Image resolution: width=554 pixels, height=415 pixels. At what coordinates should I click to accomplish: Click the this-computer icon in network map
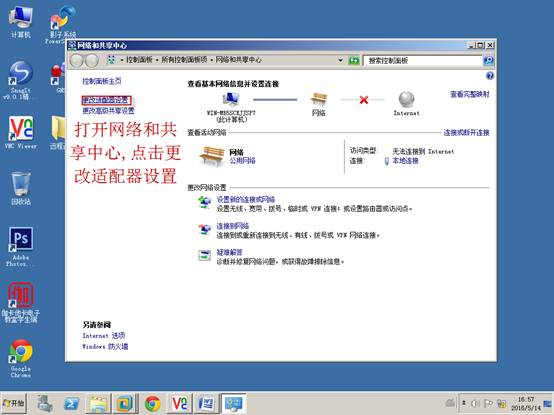tap(231, 99)
